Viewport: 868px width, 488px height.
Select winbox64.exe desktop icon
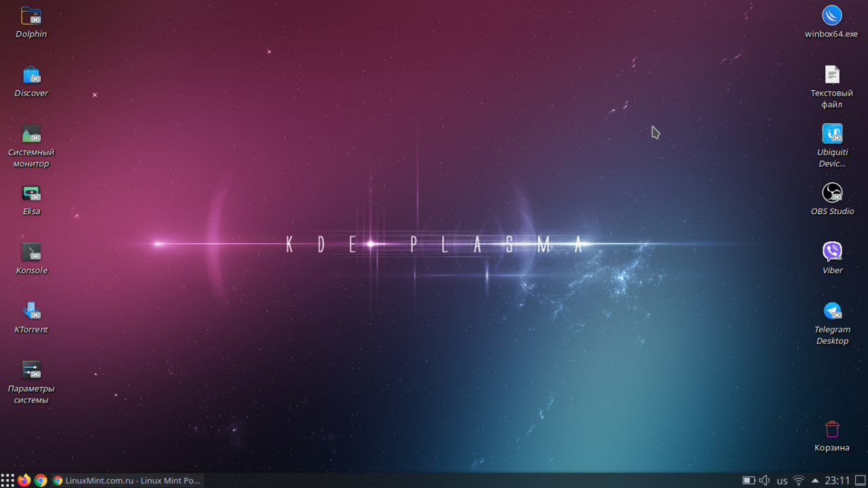[832, 16]
